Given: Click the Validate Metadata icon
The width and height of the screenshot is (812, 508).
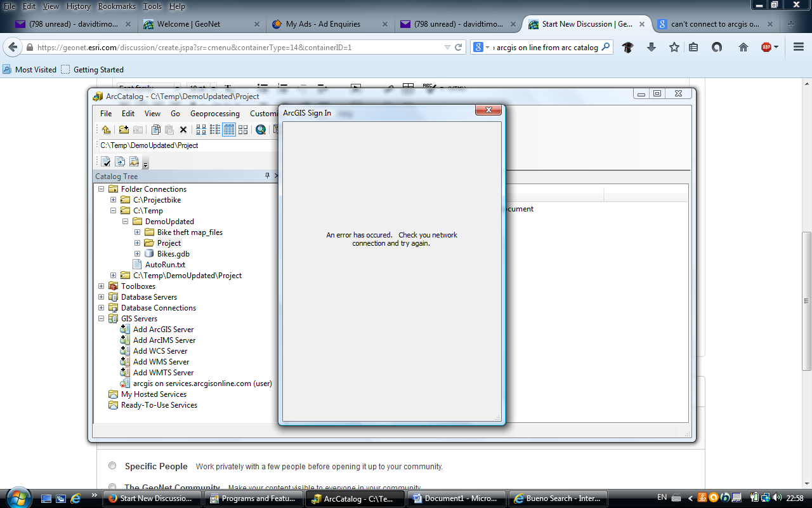Looking at the screenshot, I should (106, 161).
